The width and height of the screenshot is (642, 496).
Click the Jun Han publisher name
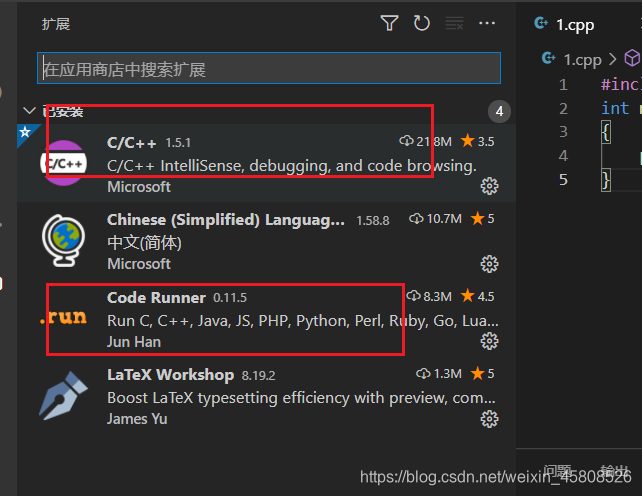pos(134,342)
